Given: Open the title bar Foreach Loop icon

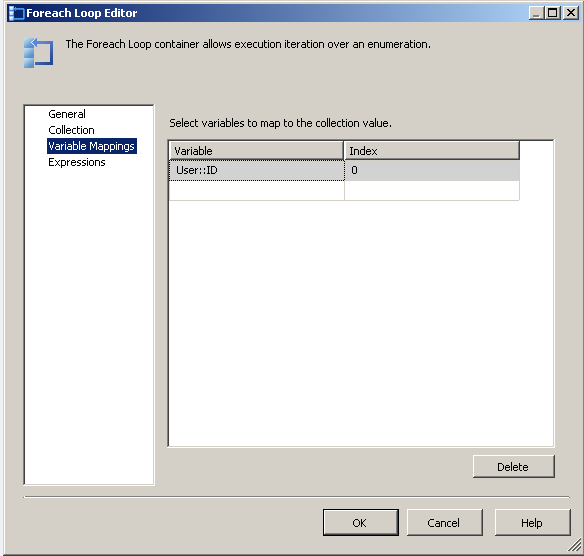Looking at the screenshot, I should (16, 13).
